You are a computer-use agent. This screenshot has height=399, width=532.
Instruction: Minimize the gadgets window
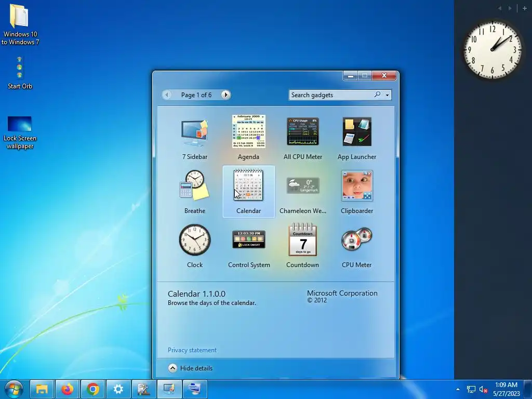[x=351, y=76]
